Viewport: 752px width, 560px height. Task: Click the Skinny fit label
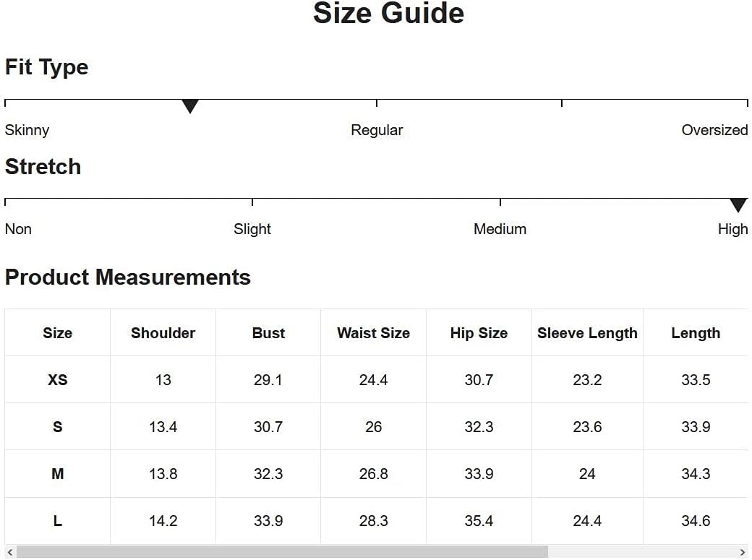[x=27, y=130]
